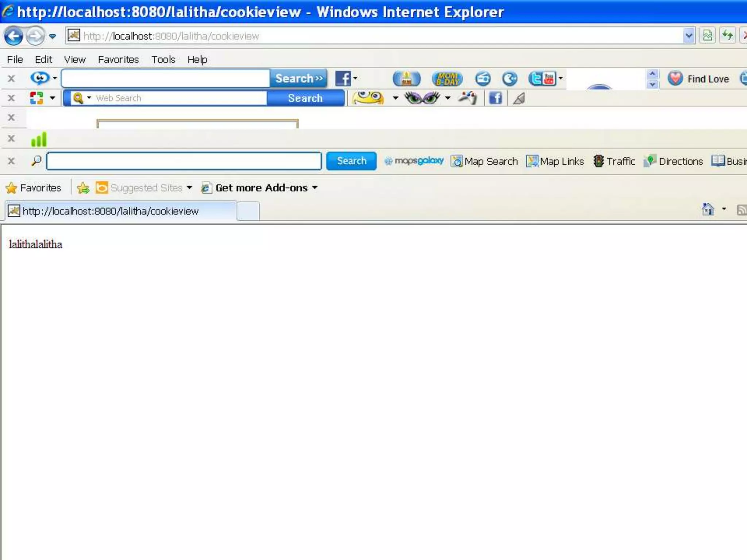Viewport: 747px width, 560px height.
Task: Click the Home icon in command bar
Action: click(x=708, y=210)
